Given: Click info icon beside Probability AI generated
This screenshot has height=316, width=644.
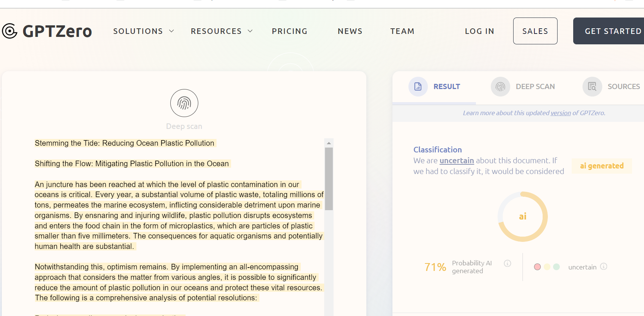Looking at the screenshot, I should (x=507, y=263).
